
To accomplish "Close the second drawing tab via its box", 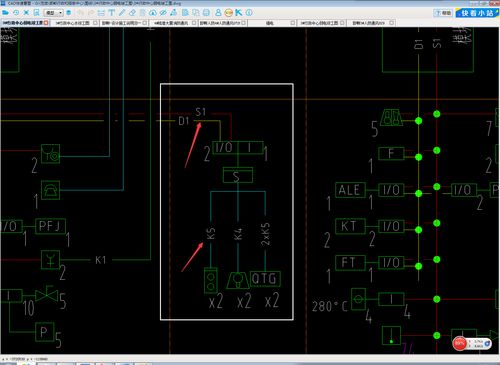I will [95, 23].
